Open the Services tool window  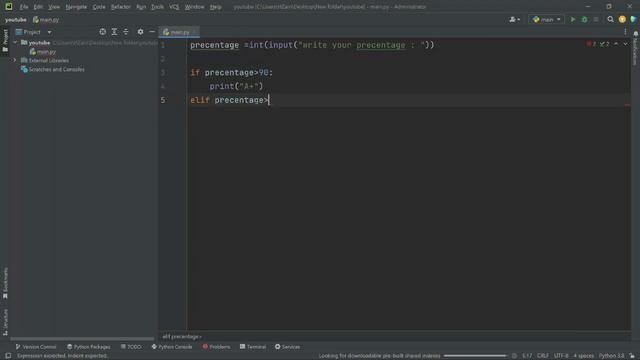(x=287, y=347)
